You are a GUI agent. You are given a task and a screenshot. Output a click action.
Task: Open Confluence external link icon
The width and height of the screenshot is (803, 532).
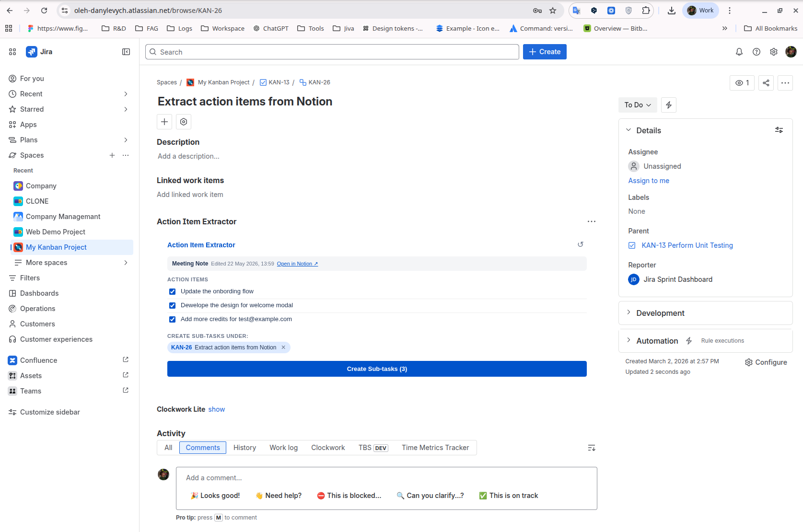tap(126, 360)
